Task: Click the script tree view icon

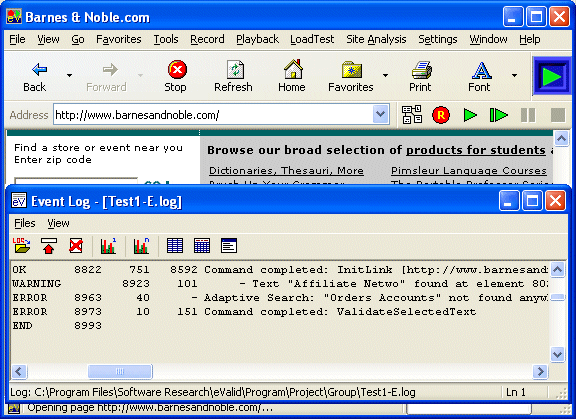Action: pyautogui.click(x=412, y=115)
